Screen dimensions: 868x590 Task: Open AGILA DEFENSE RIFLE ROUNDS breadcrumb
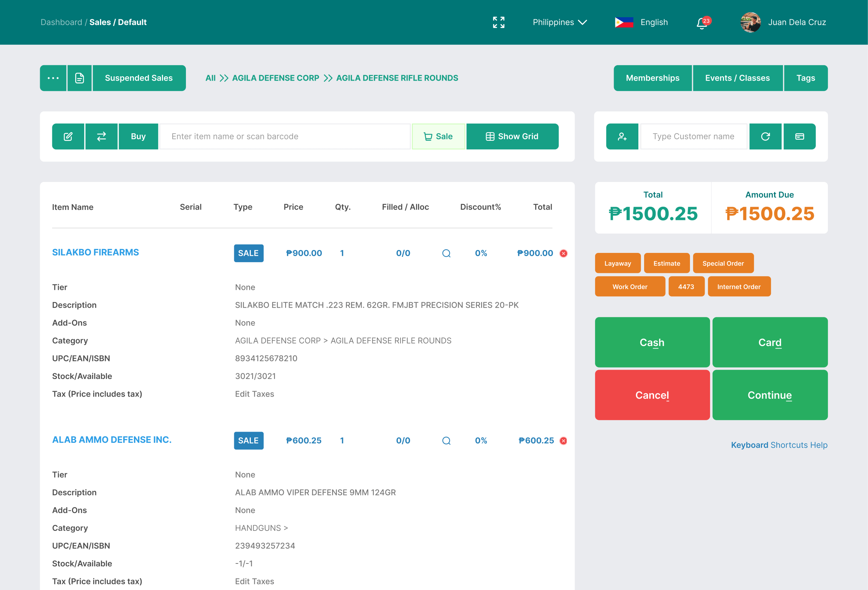coord(397,78)
